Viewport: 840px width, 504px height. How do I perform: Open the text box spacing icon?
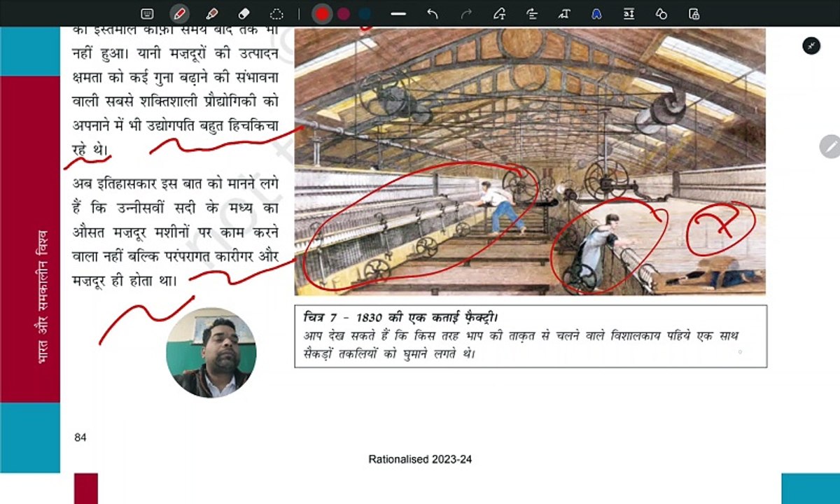click(x=629, y=13)
